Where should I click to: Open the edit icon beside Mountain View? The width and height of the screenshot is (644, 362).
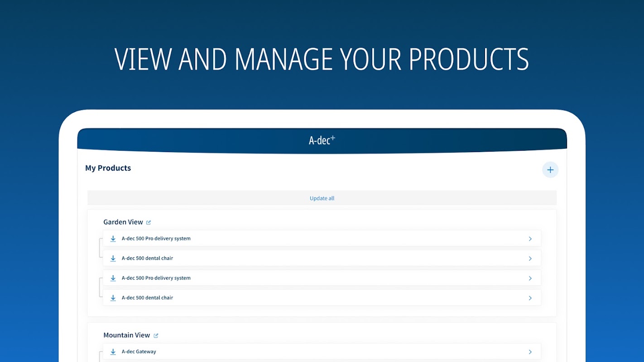[156, 335]
